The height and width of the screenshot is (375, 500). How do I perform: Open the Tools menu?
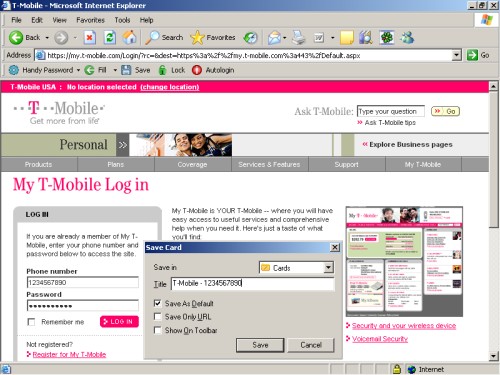click(122, 20)
